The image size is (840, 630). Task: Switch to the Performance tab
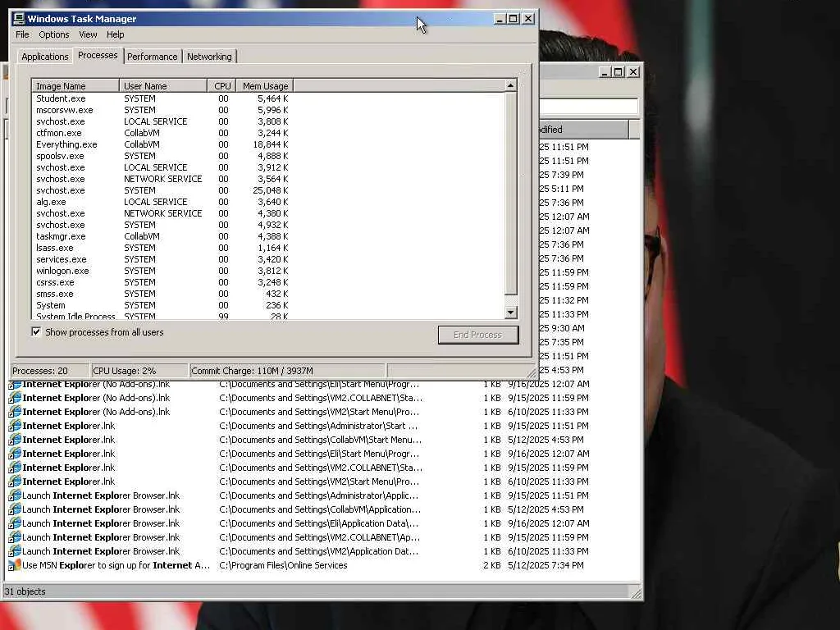coord(152,57)
